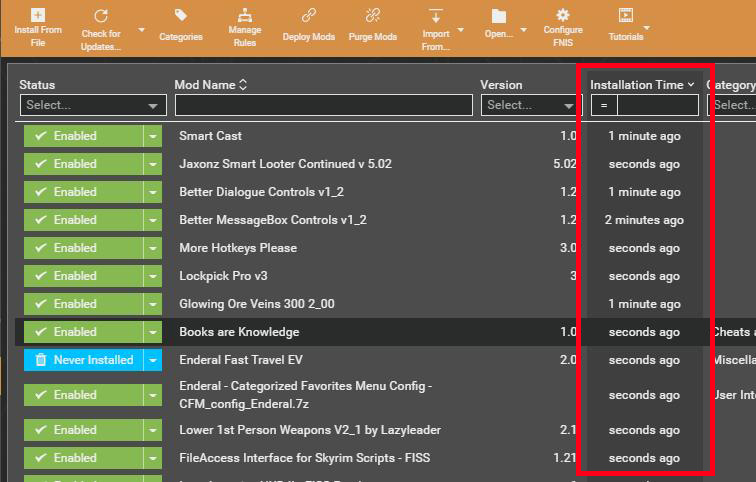Toggle Enabled status for Smart Cast

tap(83, 136)
